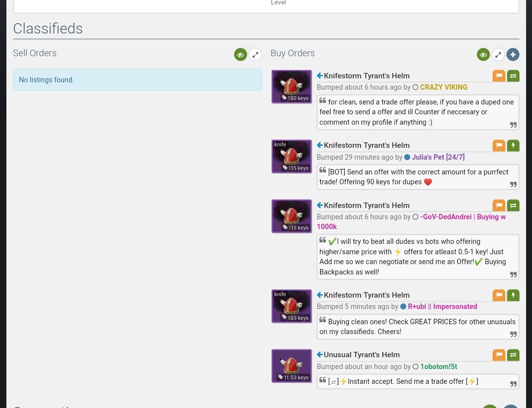532x408 pixels.
Task: Open Knifestorm Tyrant's Helm title by R+ubi
Action: 366,295
